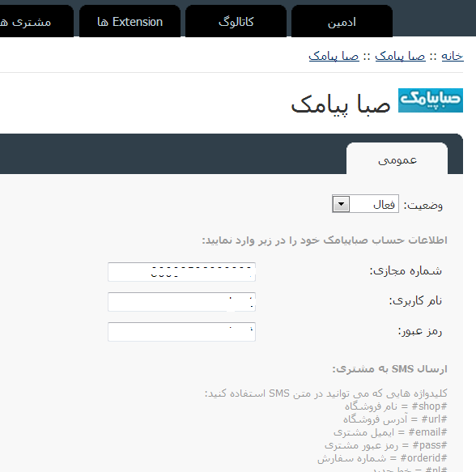Go to خانه via the breadcrumb link
The height and width of the screenshot is (472, 476).
(453, 56)
